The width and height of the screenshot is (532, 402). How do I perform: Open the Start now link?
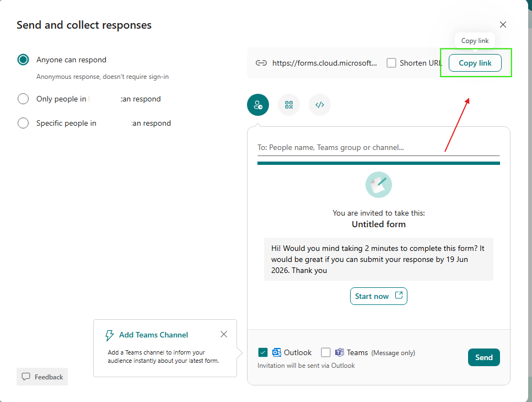(x=379, y=296)
